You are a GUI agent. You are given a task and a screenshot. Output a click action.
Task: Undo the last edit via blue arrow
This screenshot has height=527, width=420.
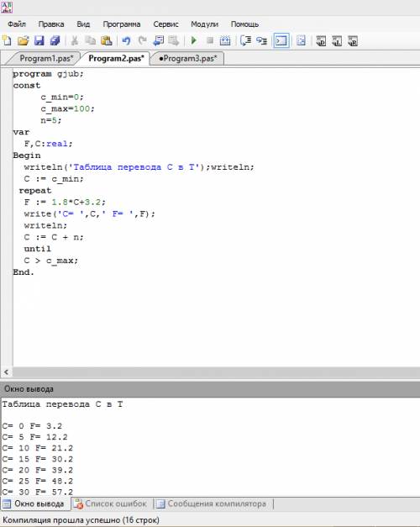(x=126, y=40)
